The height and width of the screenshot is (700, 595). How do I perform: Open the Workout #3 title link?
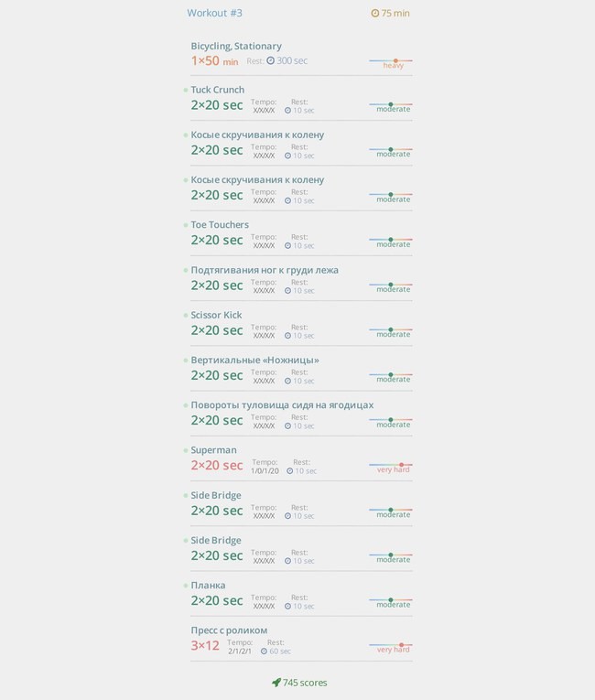click(x=214, y=13)
